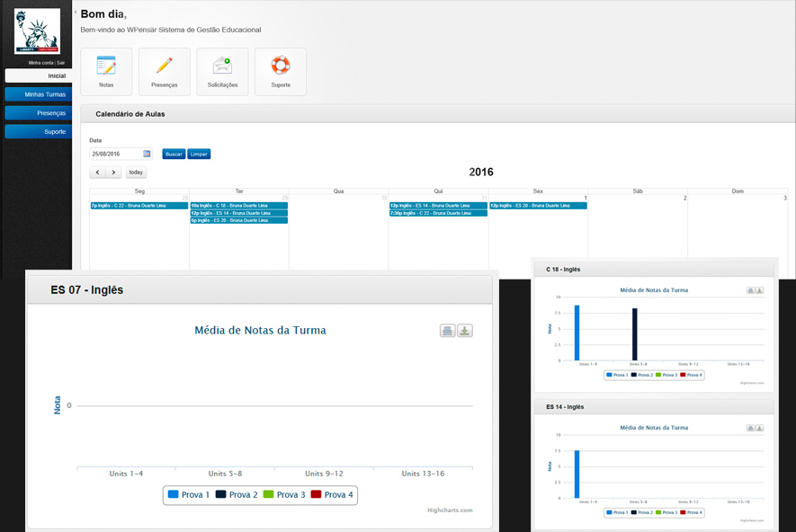
Task: Go to previous calendar period arrow
Action: point(97,173)
